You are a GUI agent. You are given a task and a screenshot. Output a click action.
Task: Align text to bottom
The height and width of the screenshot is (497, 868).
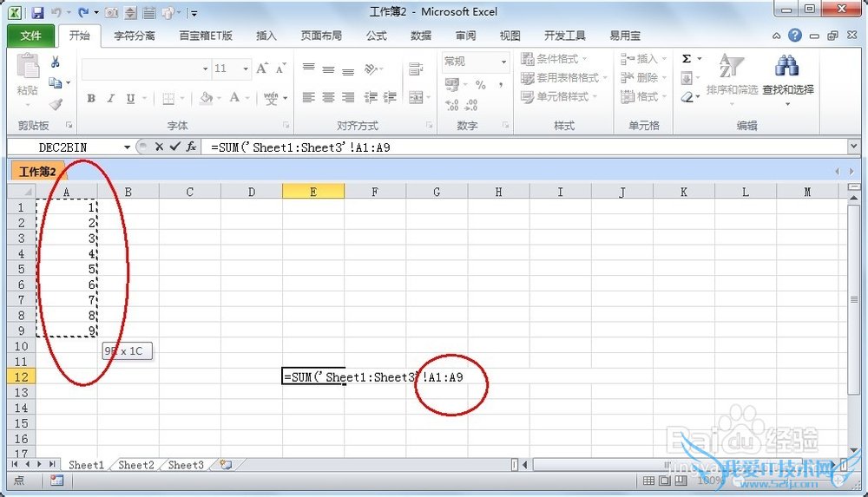348,71
